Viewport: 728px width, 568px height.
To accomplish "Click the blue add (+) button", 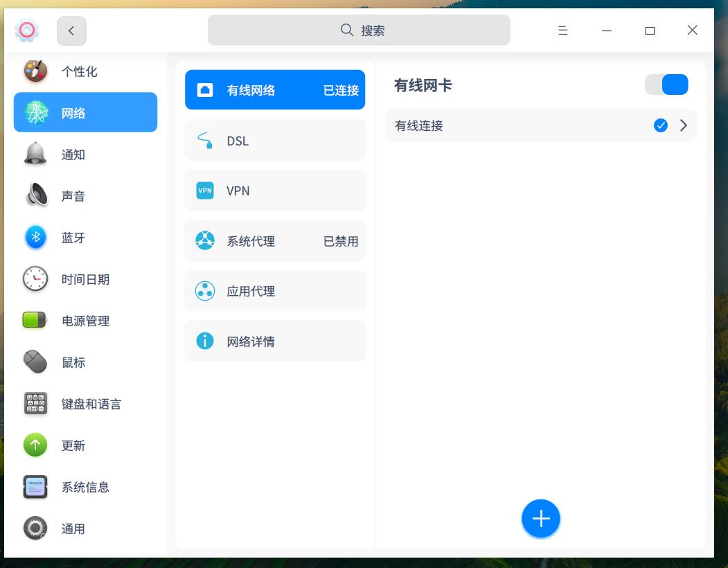I will coord(540,517).
